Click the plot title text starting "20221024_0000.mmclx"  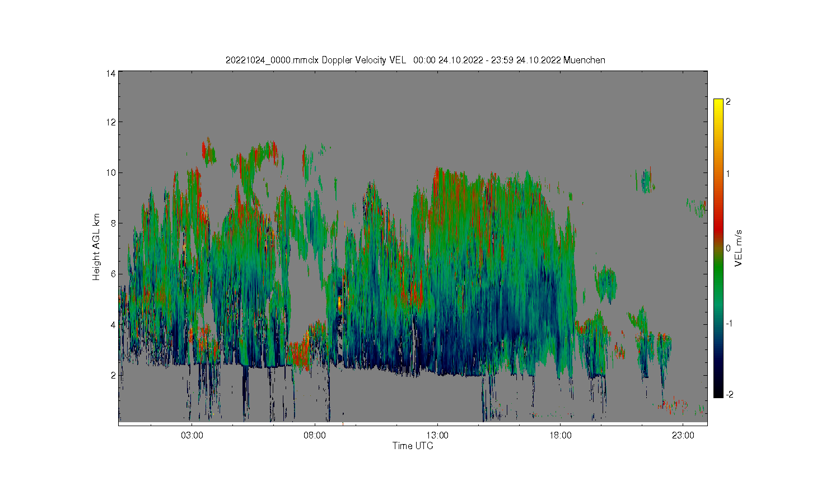tap(415, 60)
